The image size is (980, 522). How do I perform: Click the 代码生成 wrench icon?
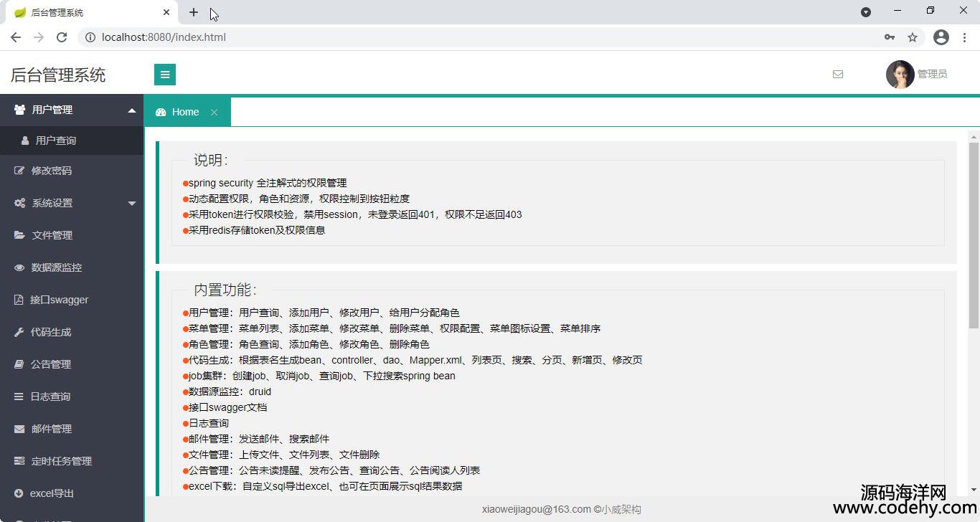(x=19, y=332)
